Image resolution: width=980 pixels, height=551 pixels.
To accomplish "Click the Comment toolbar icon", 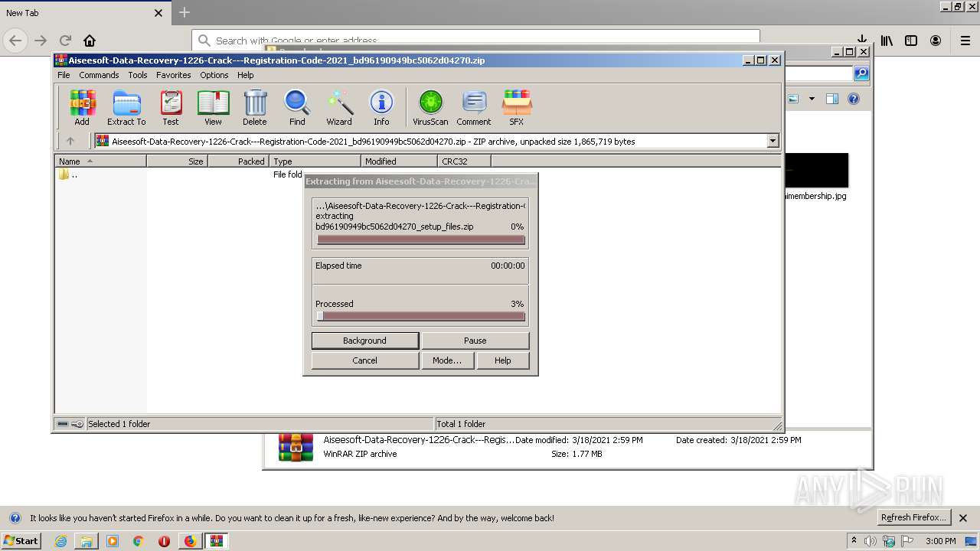I will [474, 107].
